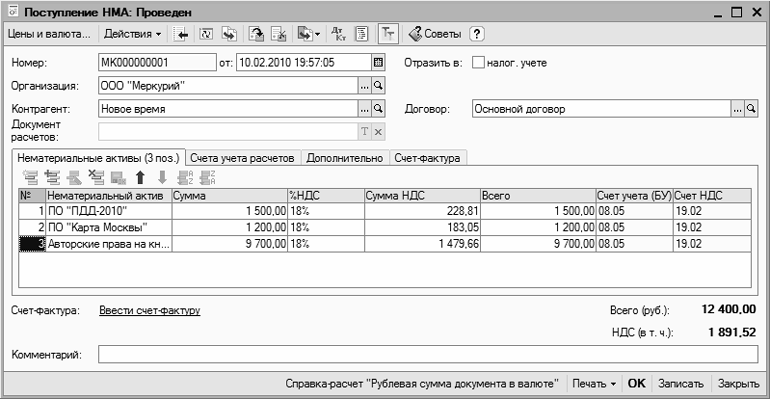This screenshot has height=399, width=770.
Task: Click the move row down arrow
Action: (162, 177)
